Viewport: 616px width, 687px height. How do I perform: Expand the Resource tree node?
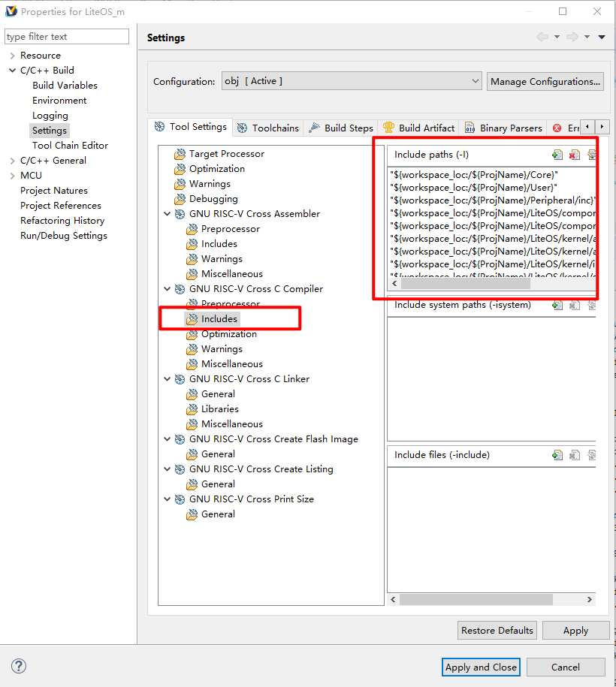12,56
